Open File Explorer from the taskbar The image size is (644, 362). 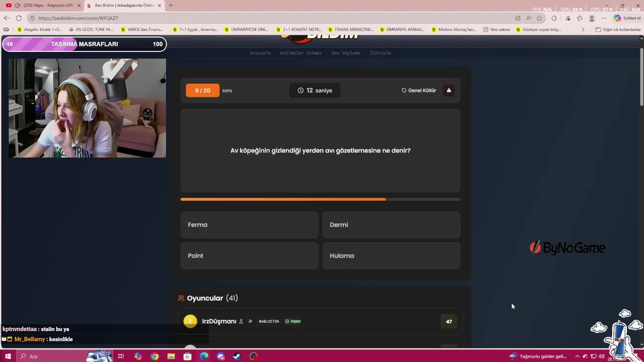pos(171,356)
